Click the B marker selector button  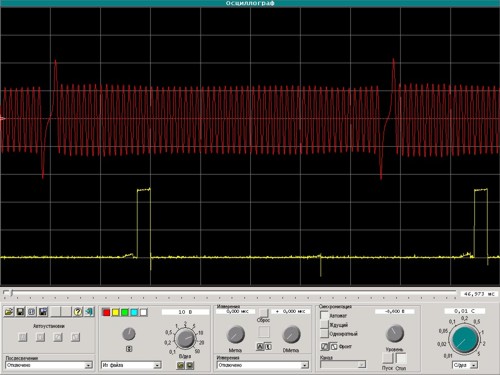pyautogui.click(x=268, y=347)
